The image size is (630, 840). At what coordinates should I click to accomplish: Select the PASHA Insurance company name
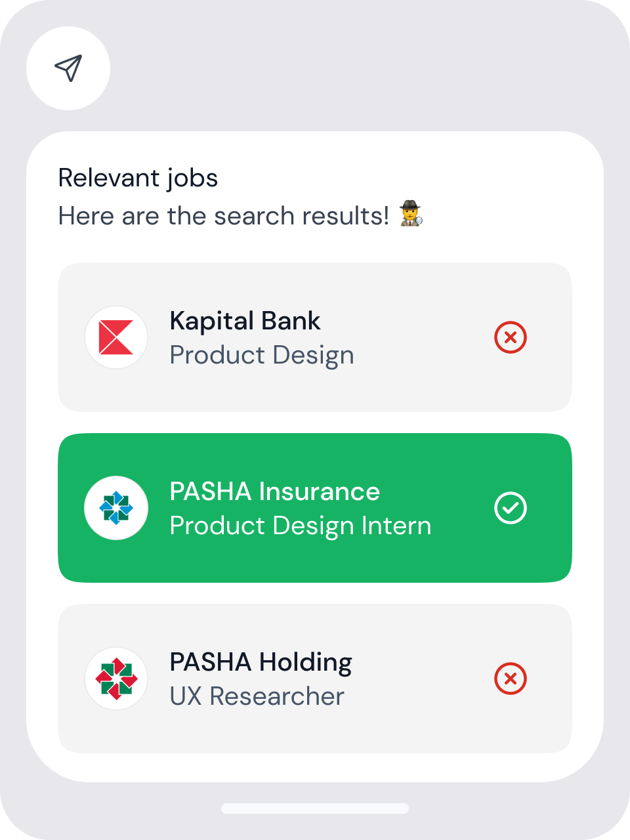click(274, 492)
